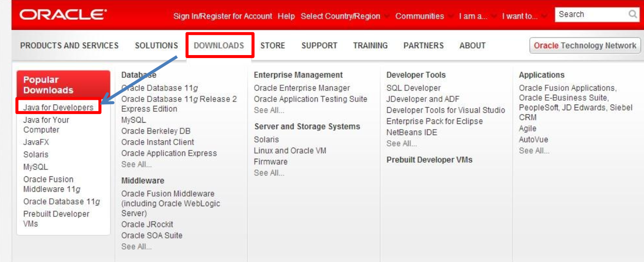Screen dimensions: 644x262
Task: Open Oracle SOA Suite
Action: pos(152,236)
